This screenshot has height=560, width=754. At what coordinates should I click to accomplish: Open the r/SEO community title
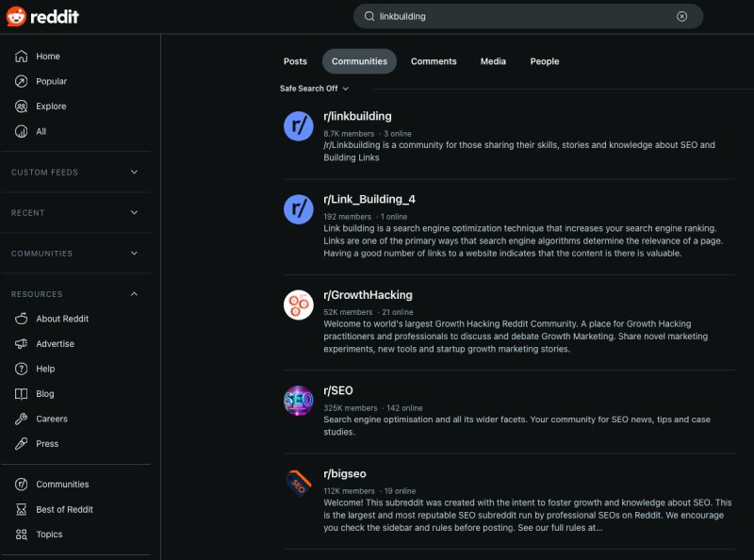pyautogui.click(x=338, y=390)
